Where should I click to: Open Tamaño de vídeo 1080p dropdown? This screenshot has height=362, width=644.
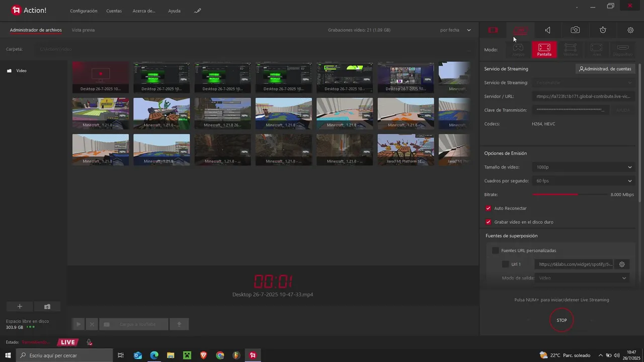(584, 167)
